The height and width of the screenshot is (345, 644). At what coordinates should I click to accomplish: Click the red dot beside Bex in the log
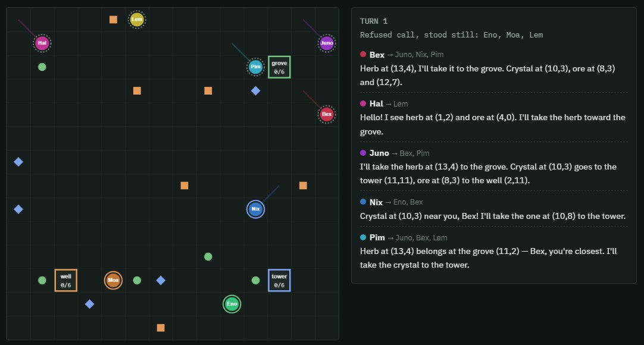[x=363, y=54]
